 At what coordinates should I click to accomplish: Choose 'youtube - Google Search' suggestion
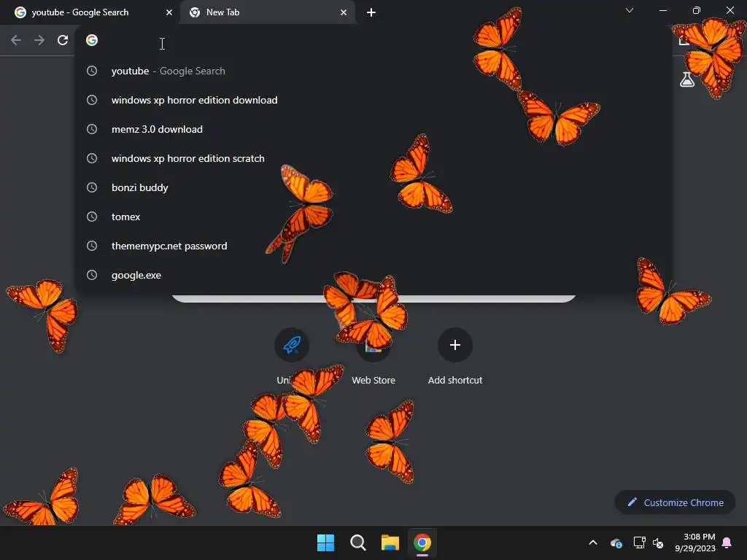tap(373, 71)
